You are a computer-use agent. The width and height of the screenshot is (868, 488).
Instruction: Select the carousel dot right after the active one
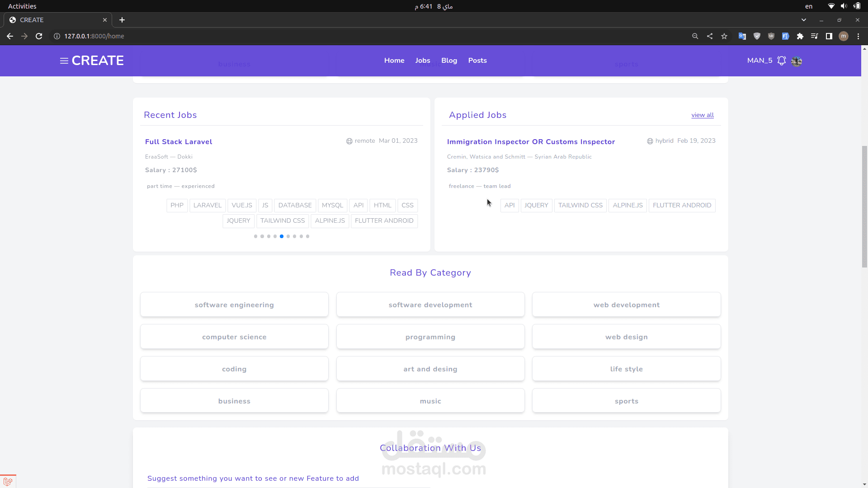[x=288, y=236]
